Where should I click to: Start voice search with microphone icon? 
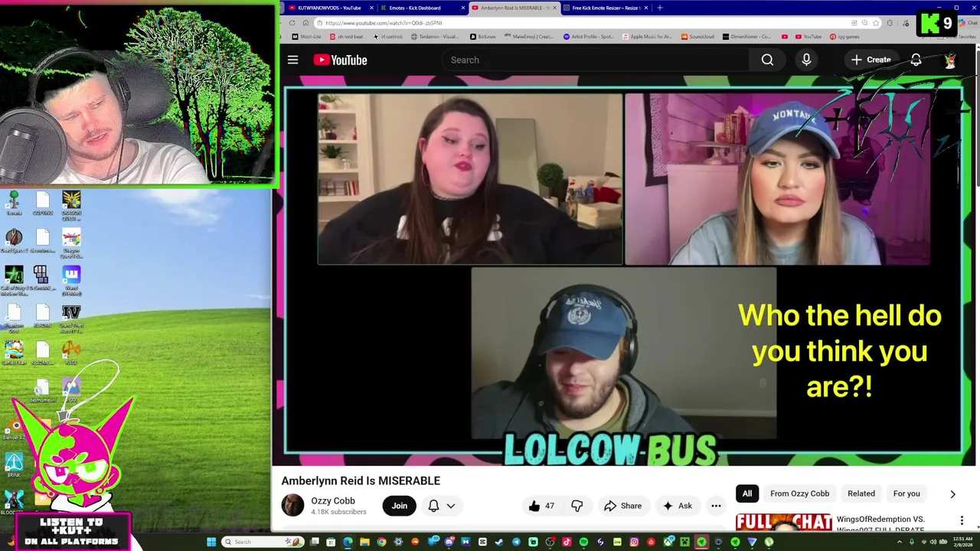click(x=806, y=60)
